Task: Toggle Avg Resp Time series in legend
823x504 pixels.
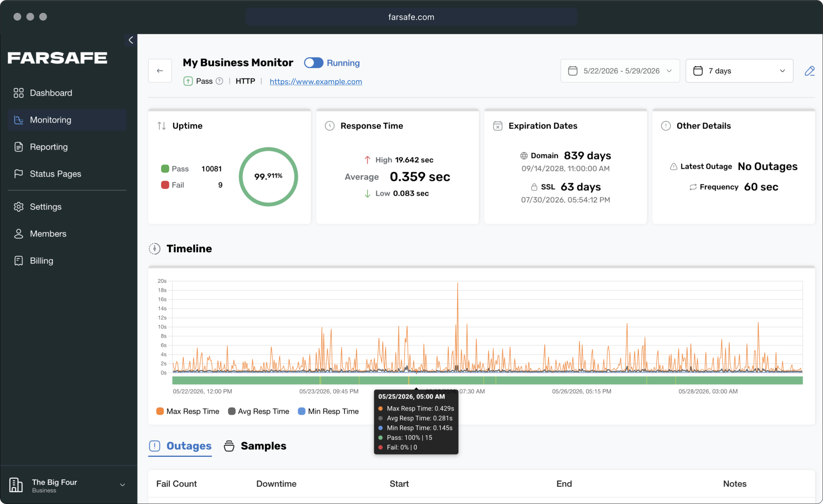Action: tap(258, 411)
